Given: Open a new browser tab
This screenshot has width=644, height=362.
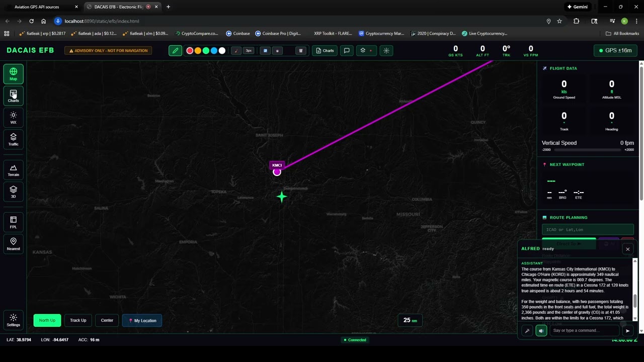Looking at the screenshot, I should [168, 7].
